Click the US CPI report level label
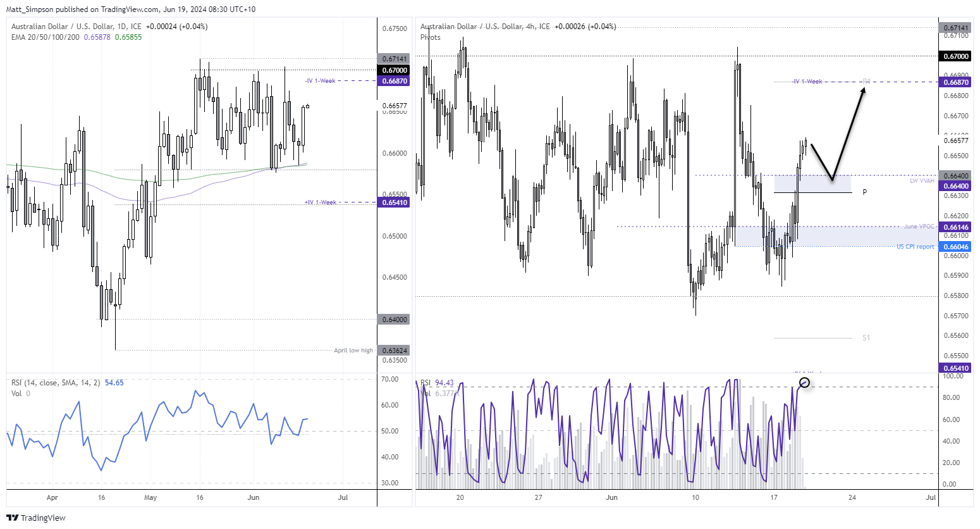This screenshot has width=980, height=529. [x=916, y=247]
